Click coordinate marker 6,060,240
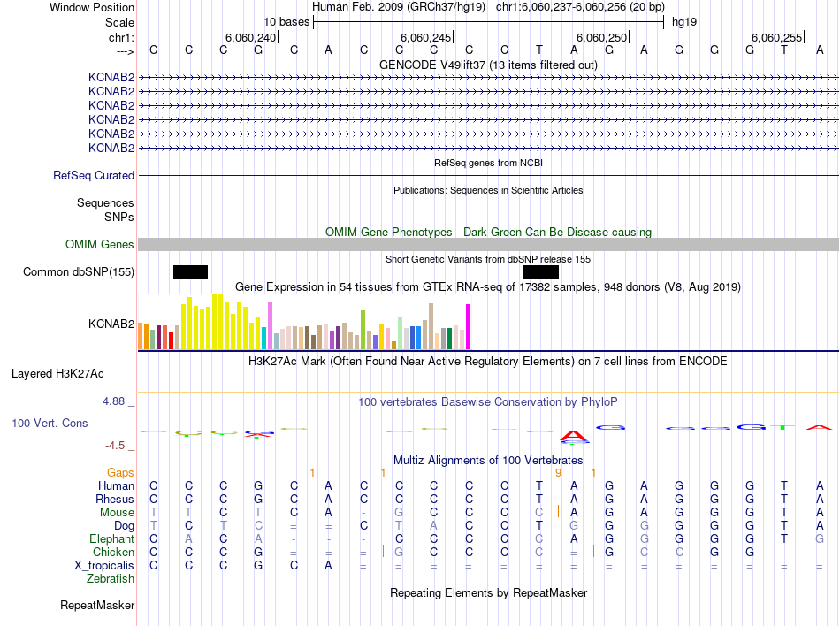The image size is (840, 626). coord(250,37)
